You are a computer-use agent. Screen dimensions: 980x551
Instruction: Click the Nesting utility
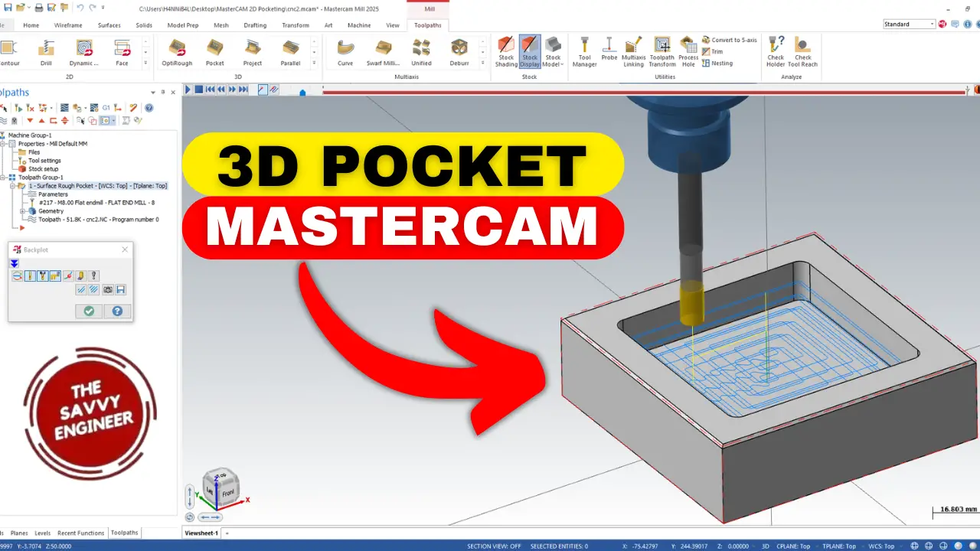[717, 63]
